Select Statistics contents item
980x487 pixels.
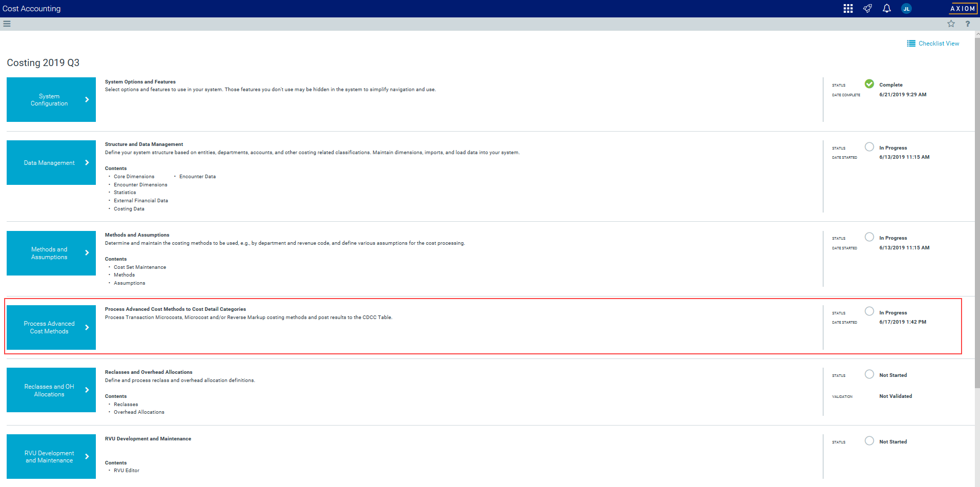click(125, 193)
